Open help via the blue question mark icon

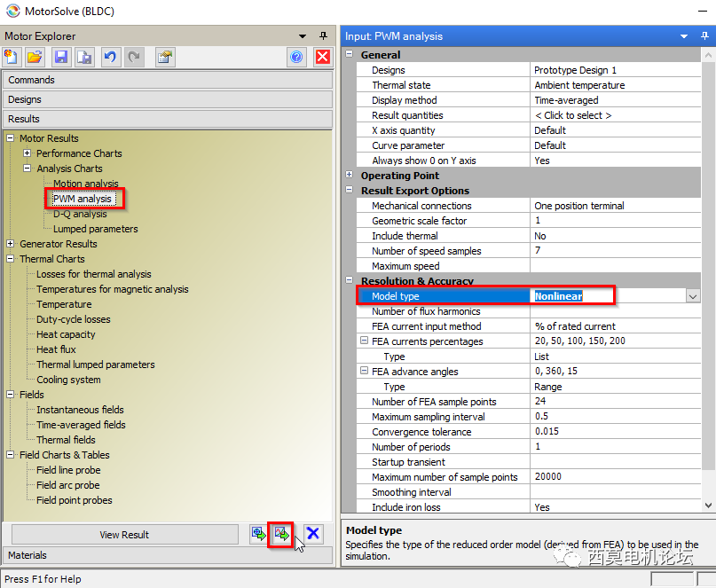(x=296, y=57)
